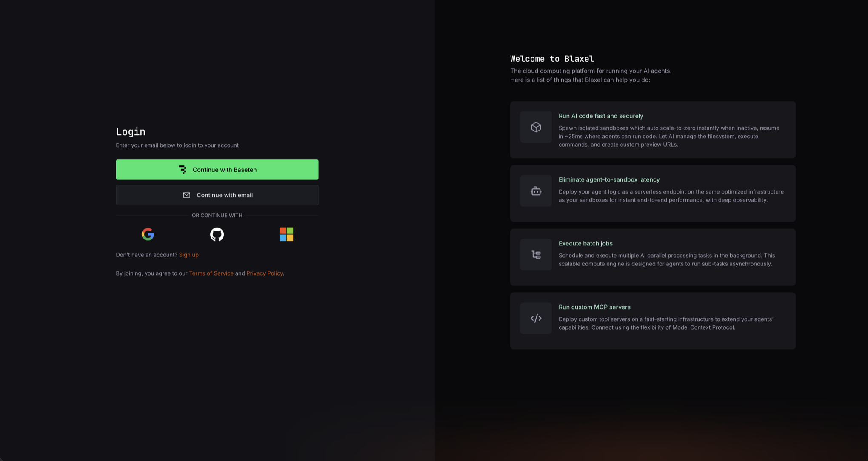Viewport: 868px width, 461px height.
Task: Click the description starting 'Schedule and execute multiple'
Action: point(667,259)
